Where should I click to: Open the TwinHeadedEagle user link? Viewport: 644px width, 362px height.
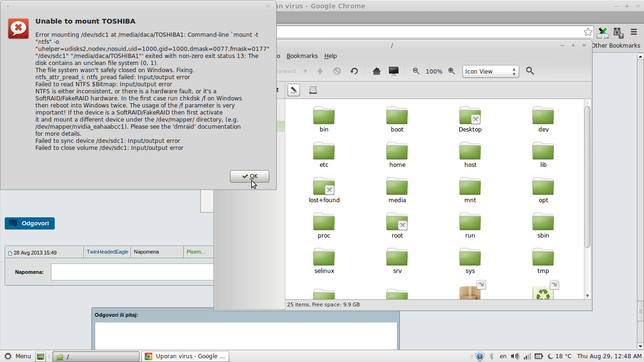pyautogui.click(x=107, y=252)
